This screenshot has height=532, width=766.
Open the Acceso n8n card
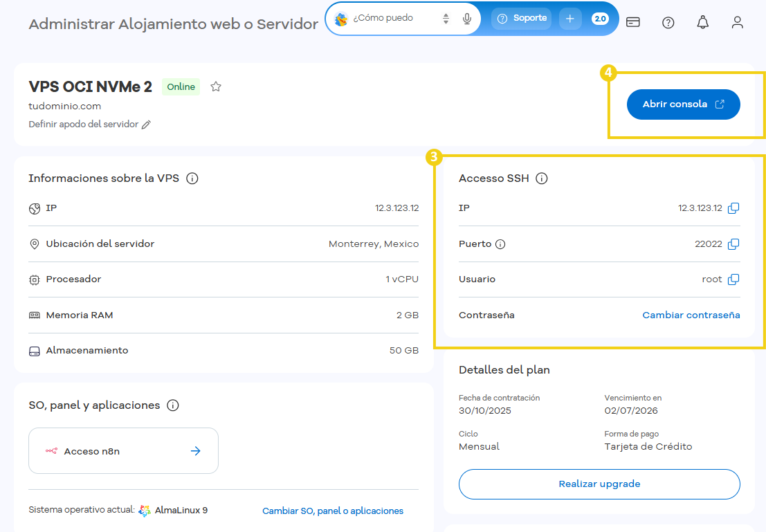123,450
